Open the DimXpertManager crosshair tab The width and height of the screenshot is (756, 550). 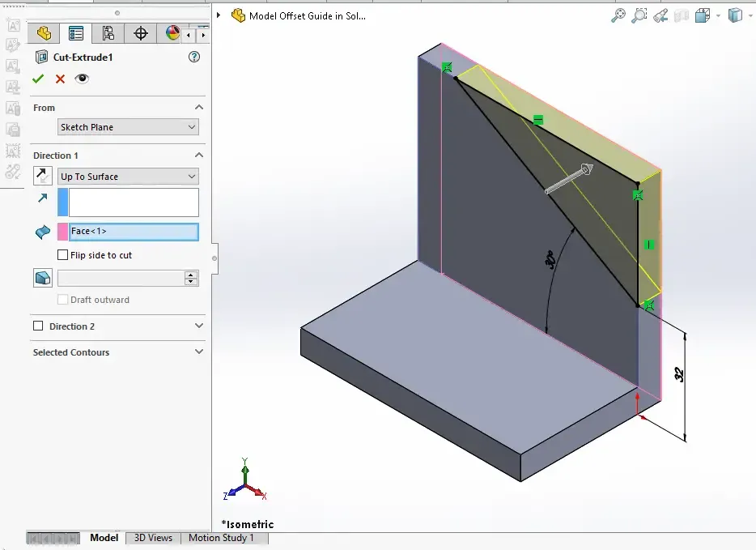point(141,33)
